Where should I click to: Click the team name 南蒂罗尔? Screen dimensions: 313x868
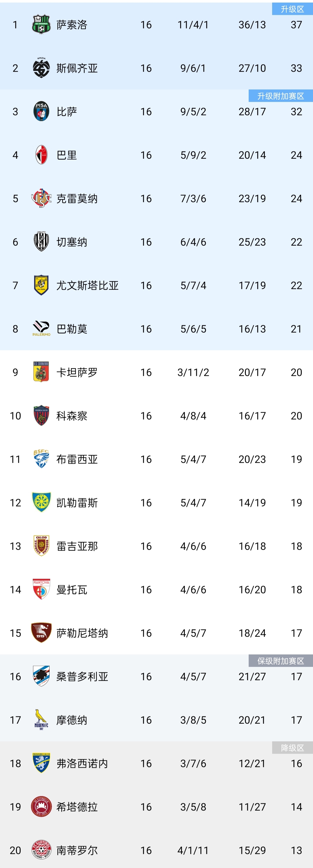coord(77,850)
